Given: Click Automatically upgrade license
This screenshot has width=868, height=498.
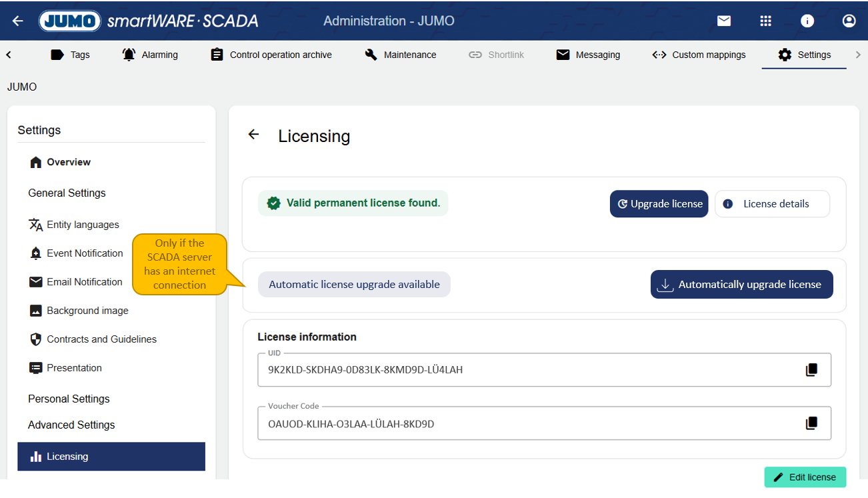Looking at the screenshot, I should [x=742, y=285].
